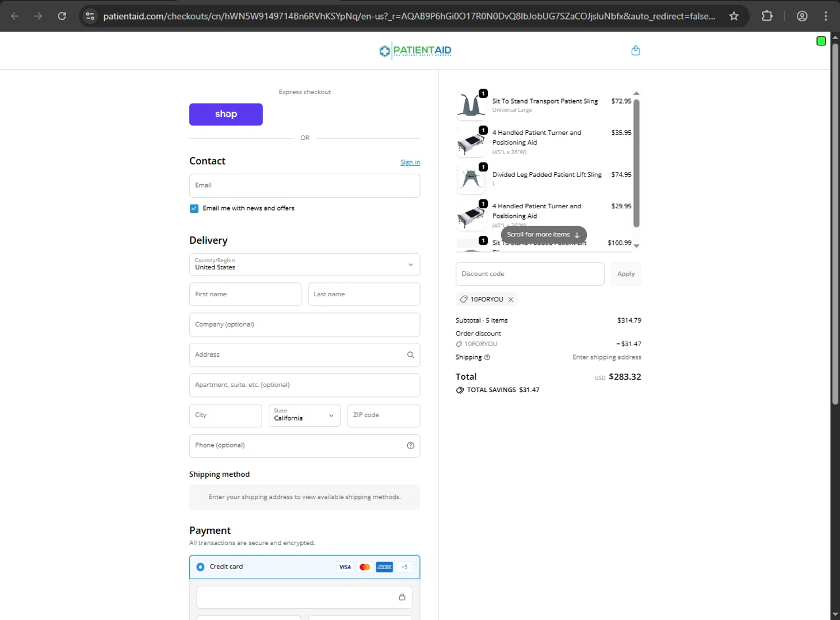Click the phone field help icon
Viewport: 840px width, 620px height.
[x=410, y=445]
